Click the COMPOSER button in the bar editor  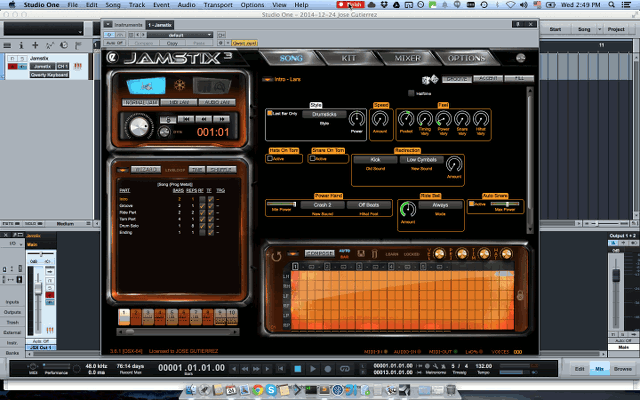320,253
